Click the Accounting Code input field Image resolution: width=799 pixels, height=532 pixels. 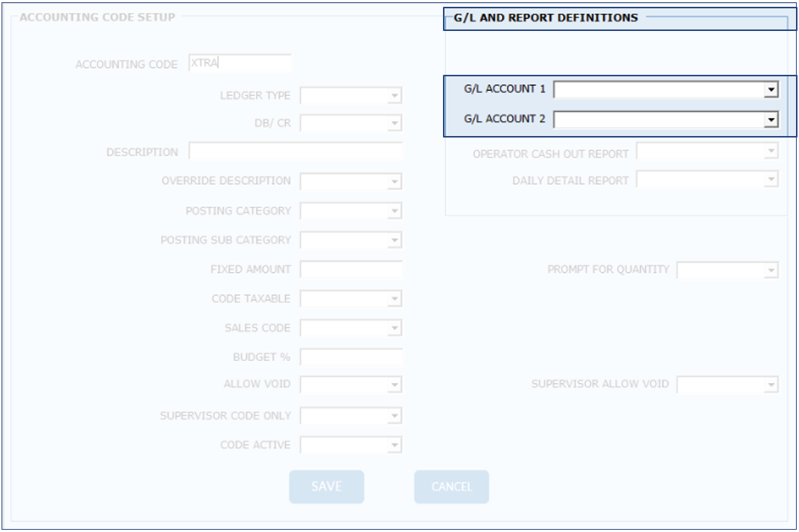(240, 63)
